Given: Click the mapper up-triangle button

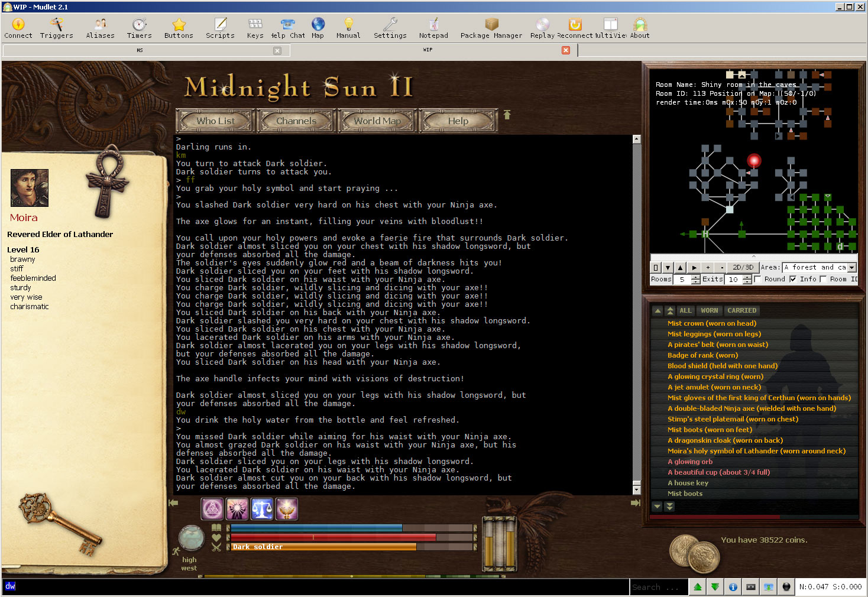Looking at the screenshot, I should tap(681, 267).
